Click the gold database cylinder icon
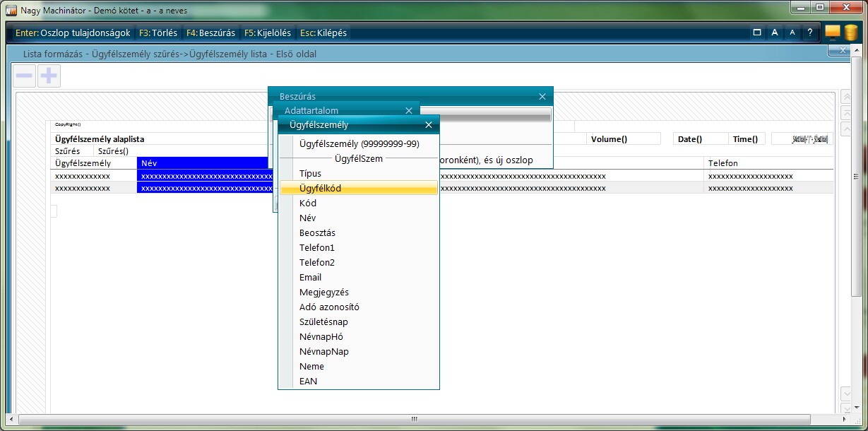Viewport: 868px width, 431px height. [x=850, y=33]
